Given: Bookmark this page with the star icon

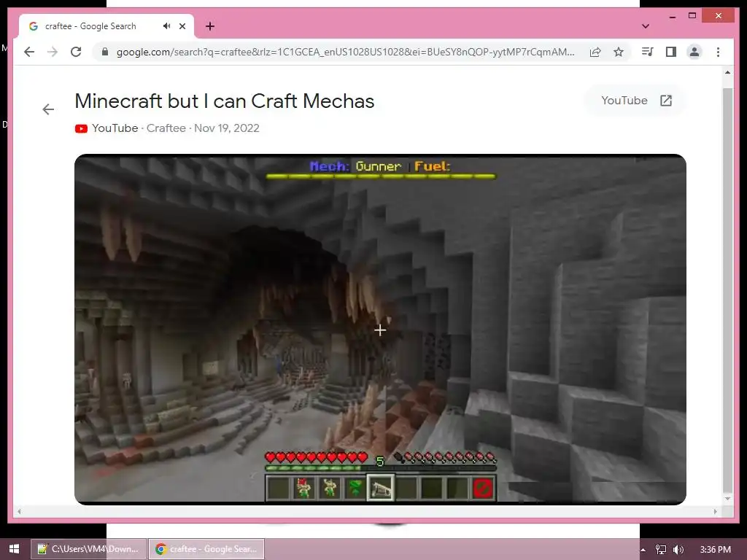Looking at the screenshot, I should [x=619, y=52].
